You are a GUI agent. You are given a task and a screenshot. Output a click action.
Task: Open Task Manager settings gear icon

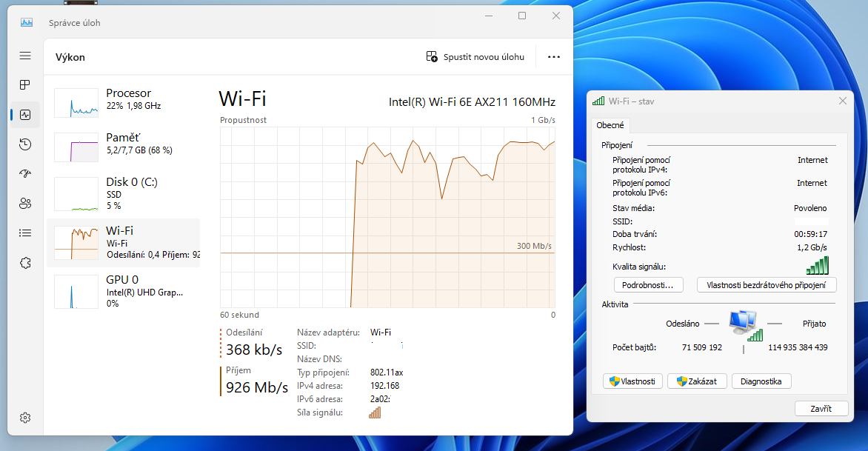(25, 418)
